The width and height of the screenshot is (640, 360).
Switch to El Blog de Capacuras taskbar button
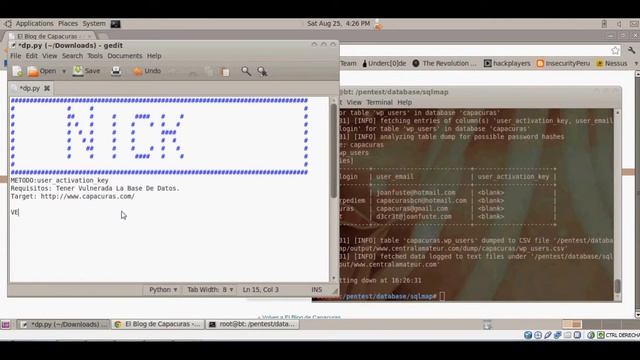(158, 324)
